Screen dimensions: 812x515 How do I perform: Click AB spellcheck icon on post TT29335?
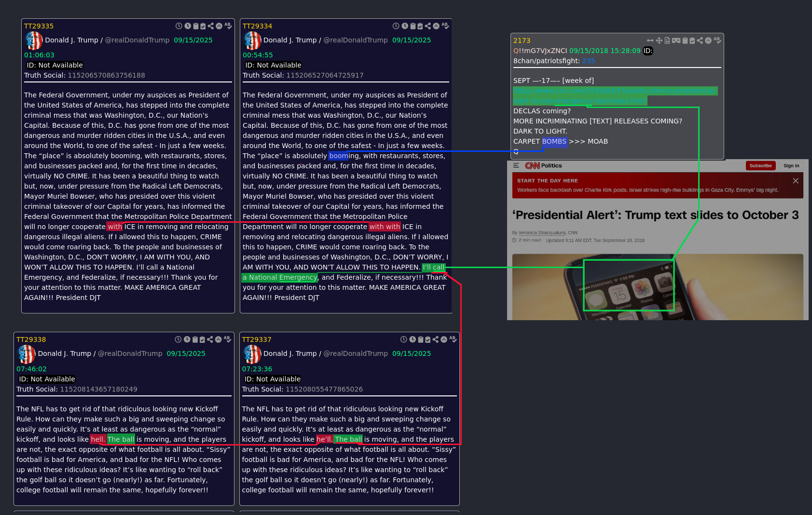coord(228,26)
